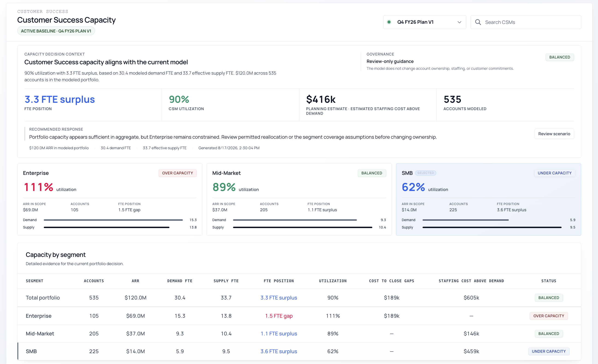
Task: Click the 89% utilization on Mid-Market card
Action: pos(224,187)
